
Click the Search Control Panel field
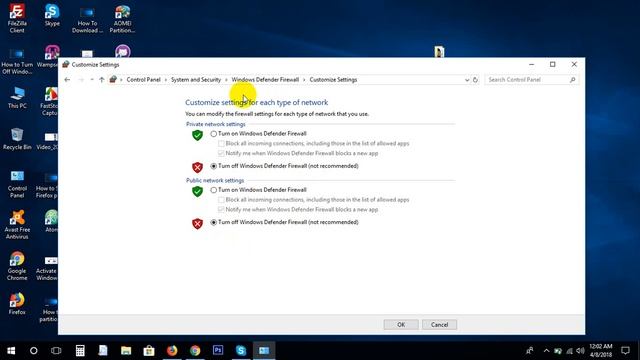coord(531,80)
